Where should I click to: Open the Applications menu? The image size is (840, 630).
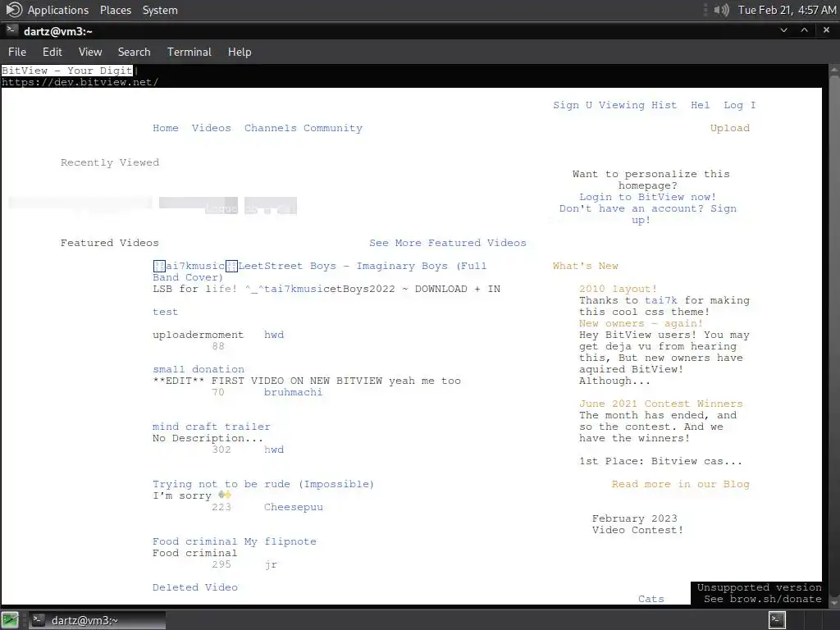[58, 10]
